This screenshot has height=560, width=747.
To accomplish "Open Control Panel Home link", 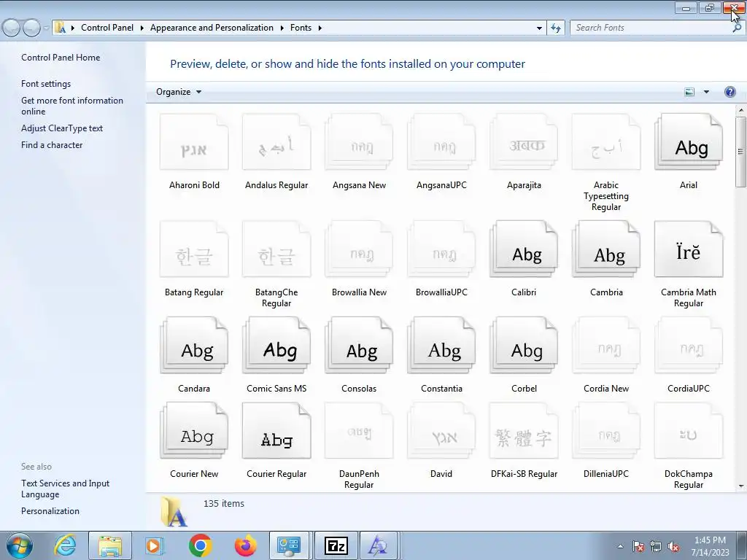I will click(x=61, y=58).
